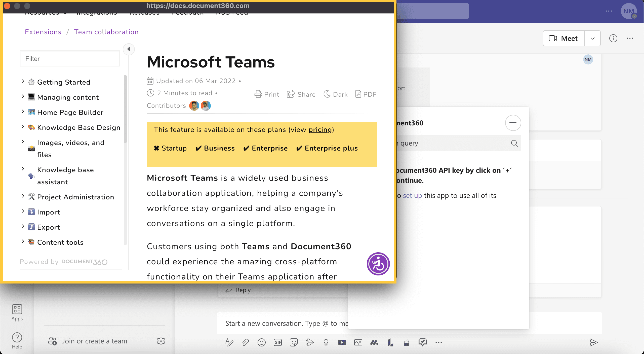Click the Filter input in docs sidebar

point(70,59)
